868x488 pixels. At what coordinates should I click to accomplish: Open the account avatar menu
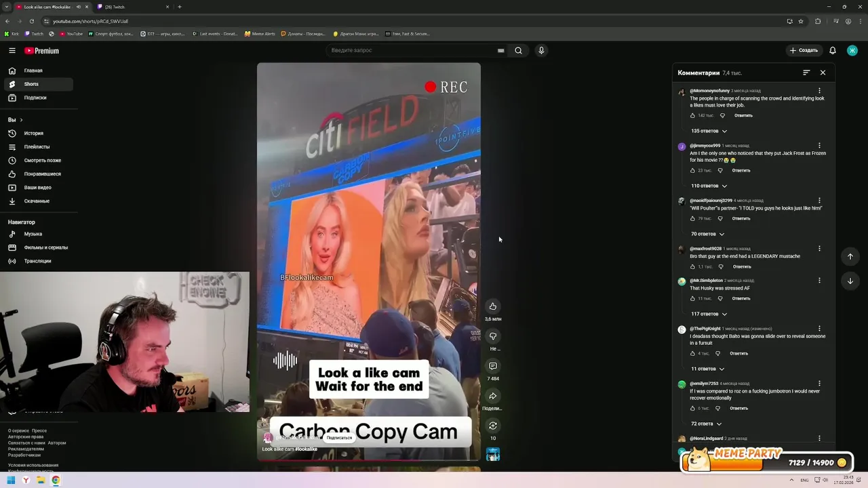coord(852,50)
